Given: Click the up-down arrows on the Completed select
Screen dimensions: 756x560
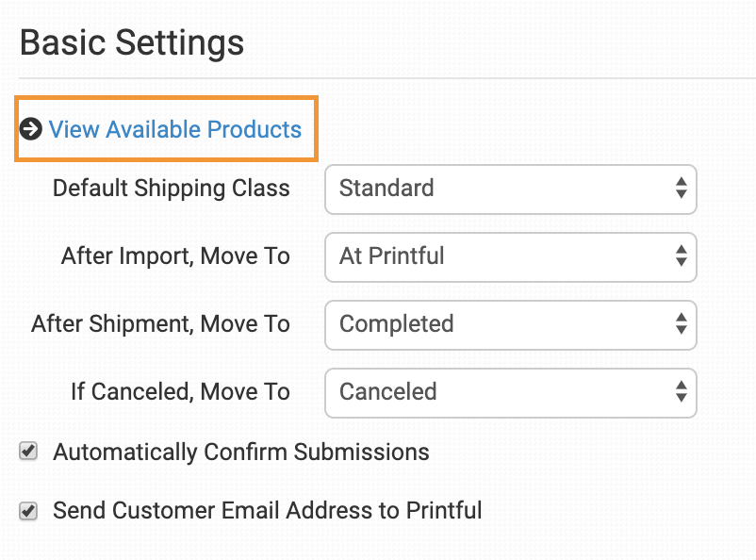Looking at the screenshot, I should click(x=681, y=324).
